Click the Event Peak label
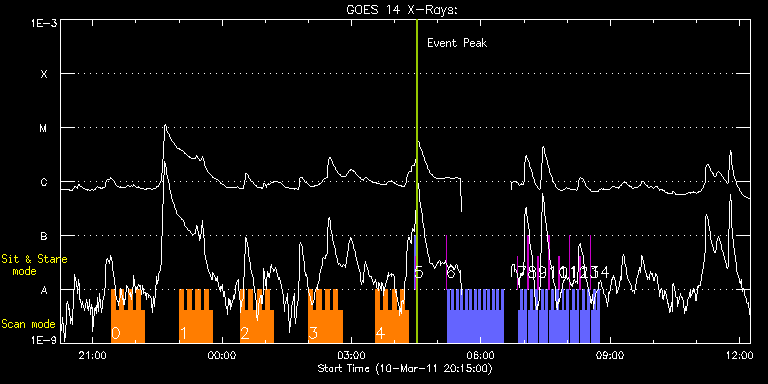 (x=457, y=43)
